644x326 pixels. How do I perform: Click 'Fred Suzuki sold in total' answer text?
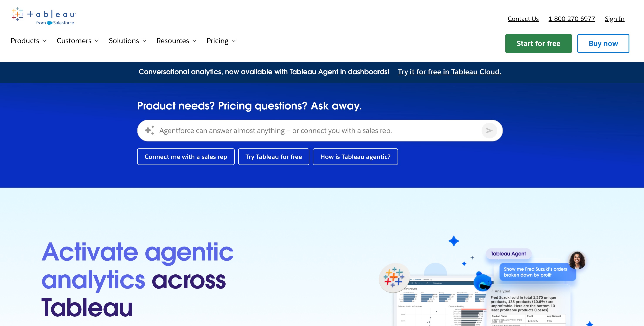coord(523,304)
